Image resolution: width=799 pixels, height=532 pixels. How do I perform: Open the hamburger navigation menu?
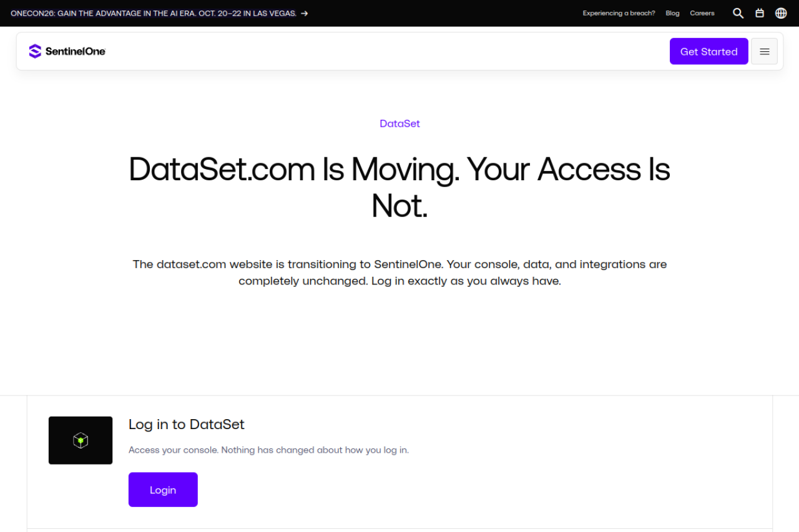pos(764,51)
